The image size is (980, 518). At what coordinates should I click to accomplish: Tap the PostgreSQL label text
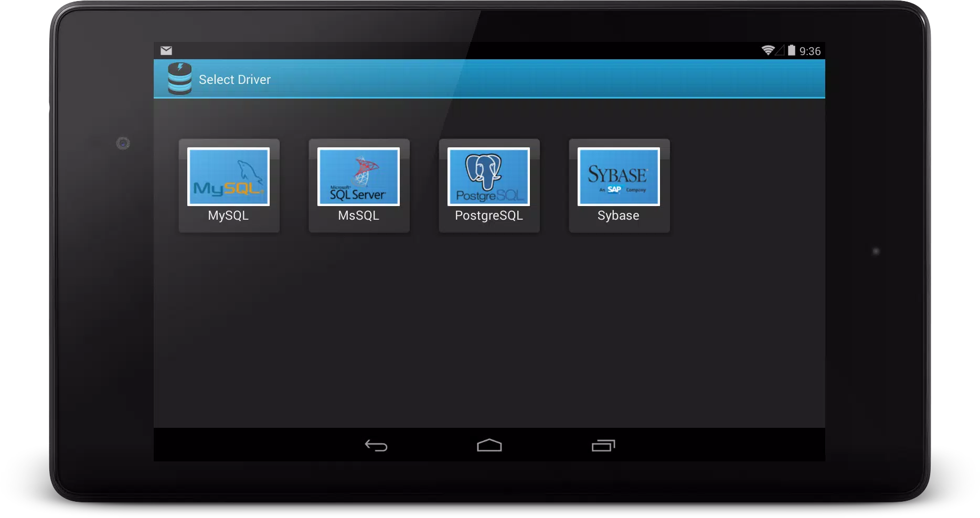489,215
